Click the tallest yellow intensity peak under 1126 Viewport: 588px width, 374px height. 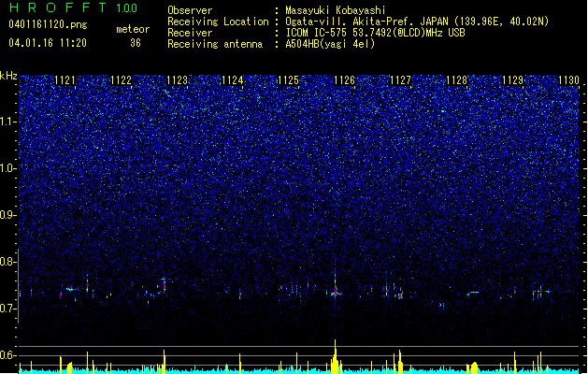tap(336, 356)
